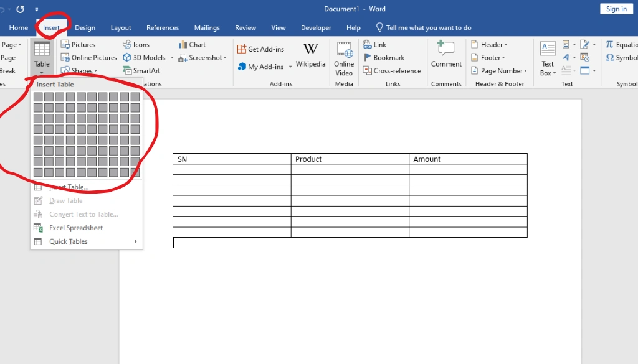Customize Quick Access Toolbar dropdown
Screen dimensions: 638x364
coord(36,9)
